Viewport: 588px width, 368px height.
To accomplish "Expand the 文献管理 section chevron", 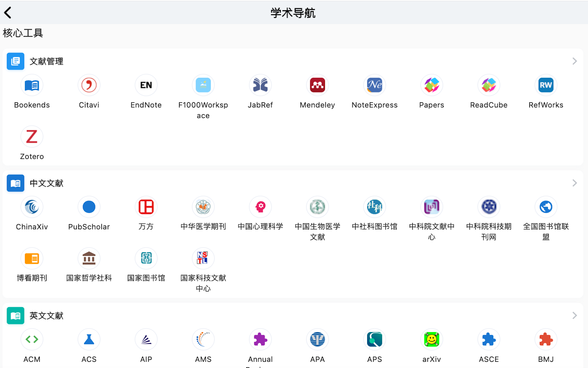I will coord(575,61).
